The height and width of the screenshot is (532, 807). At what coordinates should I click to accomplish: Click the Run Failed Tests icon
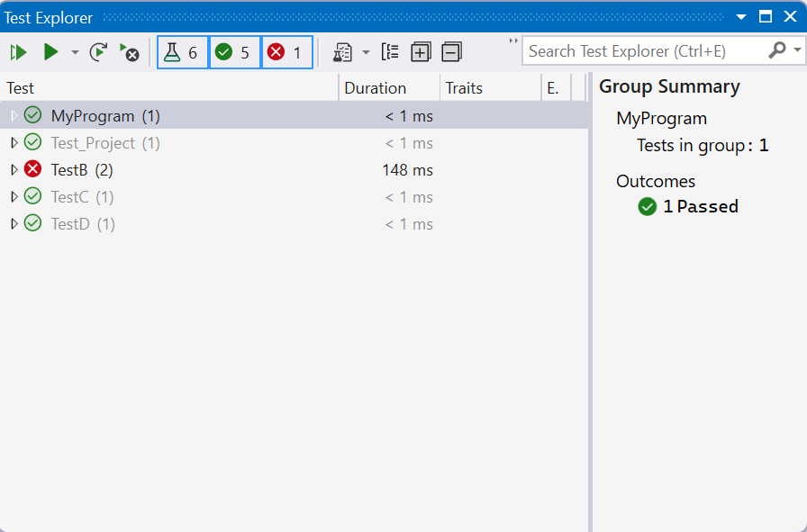pos(129,51)
